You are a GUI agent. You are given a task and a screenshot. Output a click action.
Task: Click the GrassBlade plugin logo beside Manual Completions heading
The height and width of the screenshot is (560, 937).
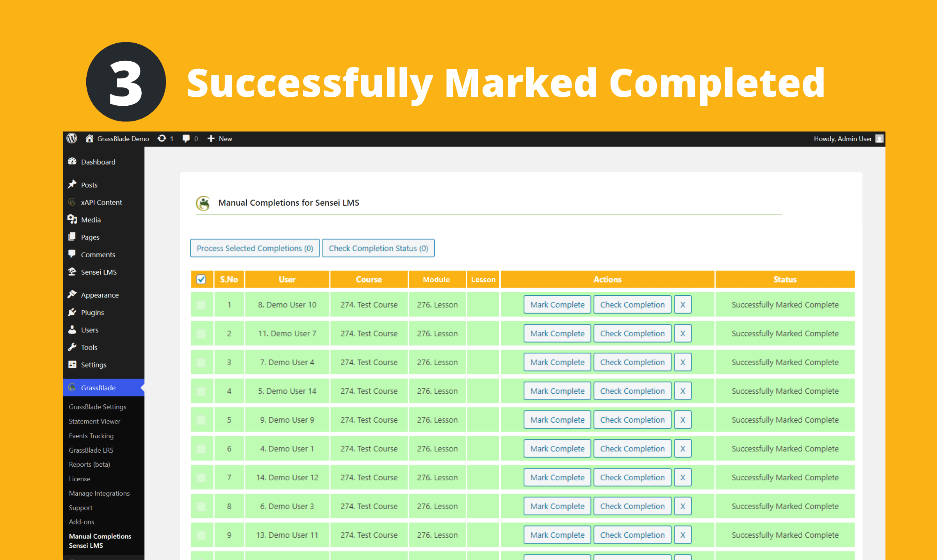tap(203, 203)
